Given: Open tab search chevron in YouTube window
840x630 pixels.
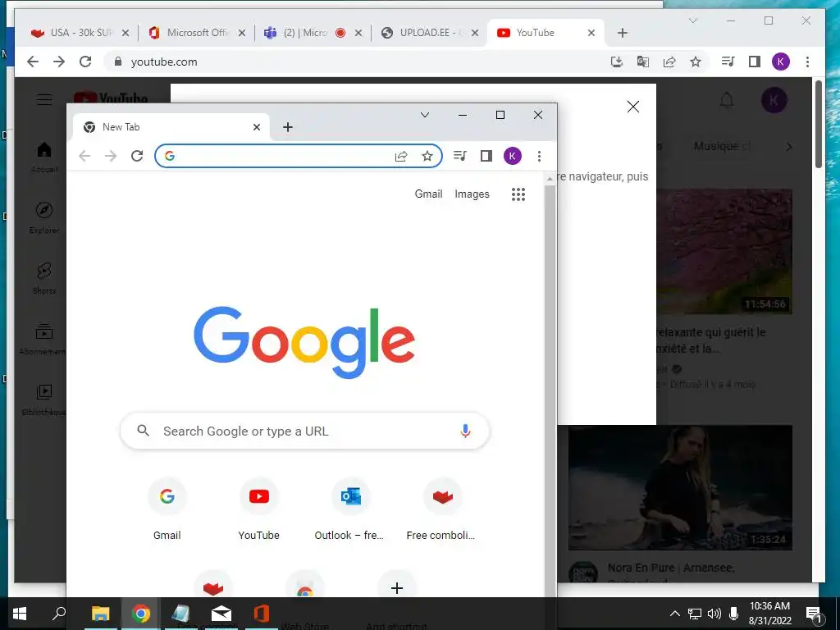Looking at the screenshot, I should point(692,21).
